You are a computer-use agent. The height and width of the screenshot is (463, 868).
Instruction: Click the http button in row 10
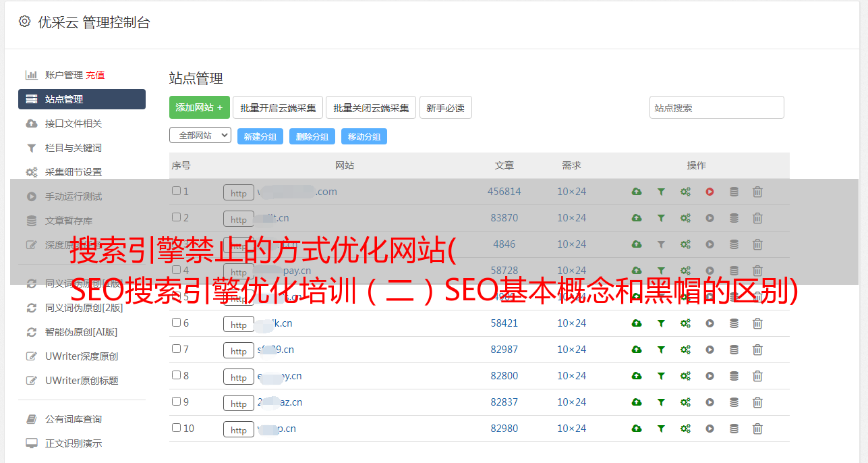tap(239, 429)
